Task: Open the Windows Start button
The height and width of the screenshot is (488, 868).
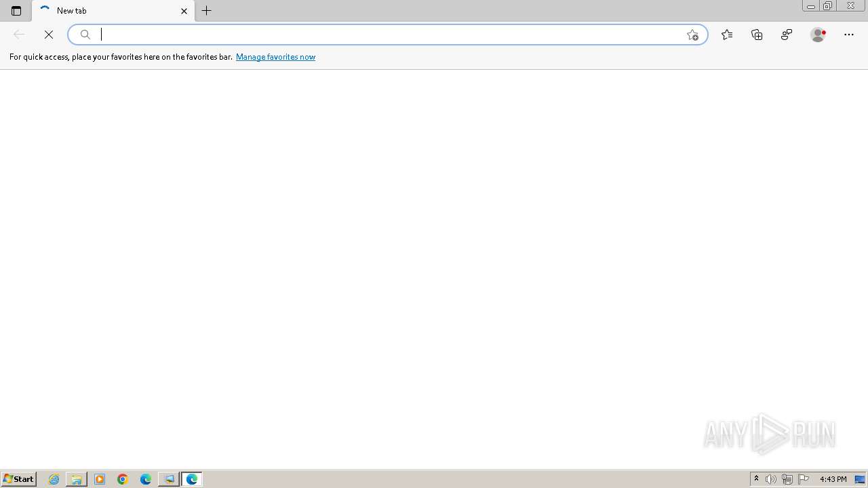Action: [x=18, y=479]
